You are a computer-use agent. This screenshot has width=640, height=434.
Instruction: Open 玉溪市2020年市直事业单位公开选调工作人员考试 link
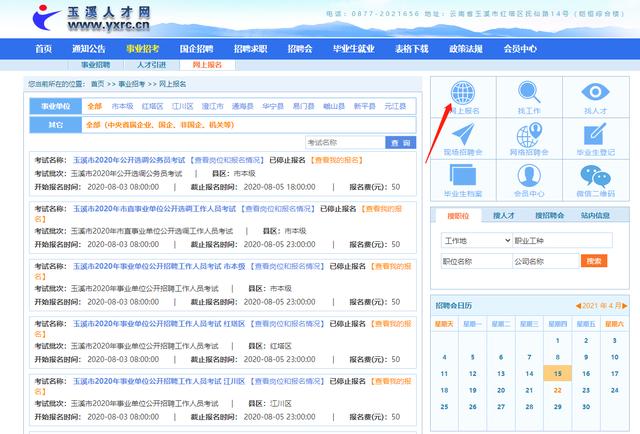pos(154,209)
